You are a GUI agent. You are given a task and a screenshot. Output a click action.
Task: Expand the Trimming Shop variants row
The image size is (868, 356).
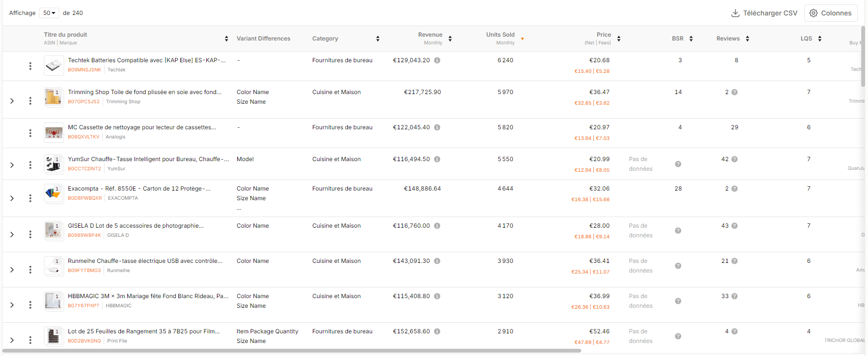click(12, 101)
